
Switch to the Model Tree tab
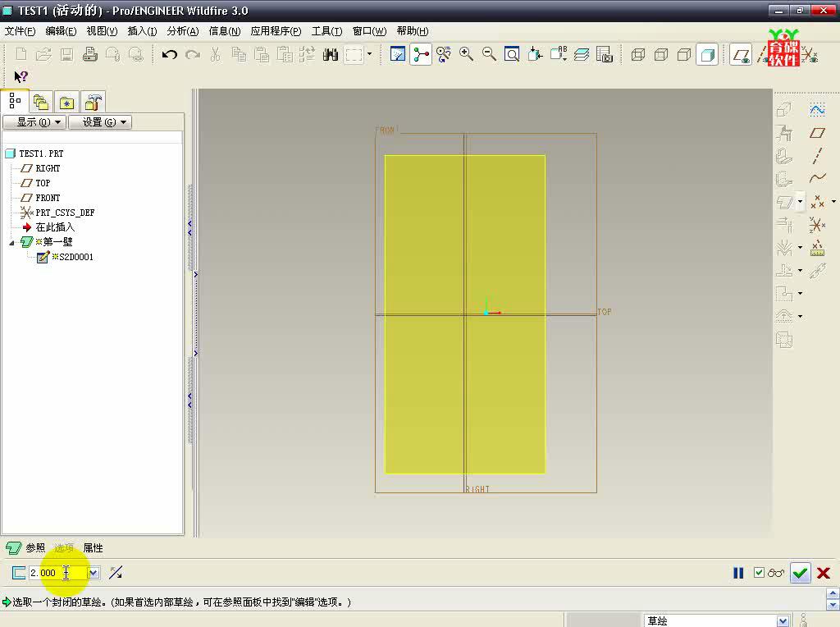(15, 101)
